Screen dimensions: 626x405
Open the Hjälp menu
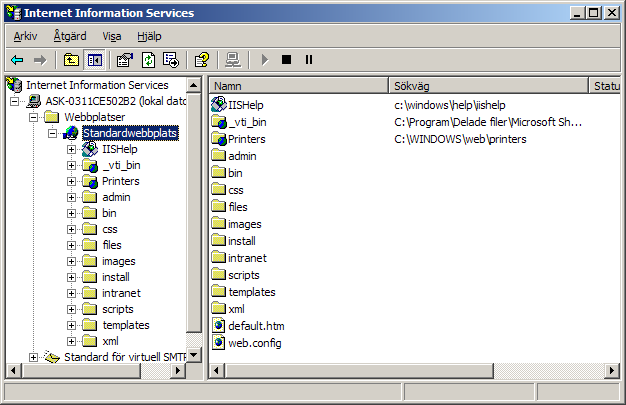(149, 36)
